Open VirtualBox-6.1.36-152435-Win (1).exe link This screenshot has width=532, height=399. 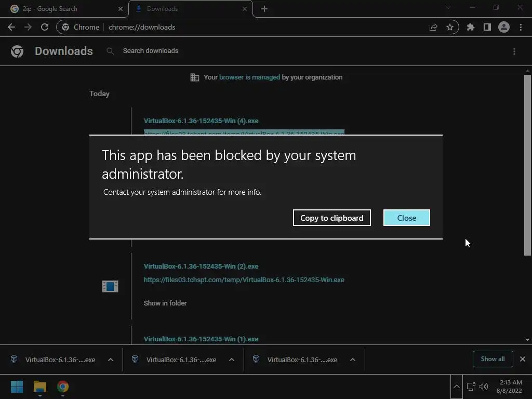(x=201, y=339)
